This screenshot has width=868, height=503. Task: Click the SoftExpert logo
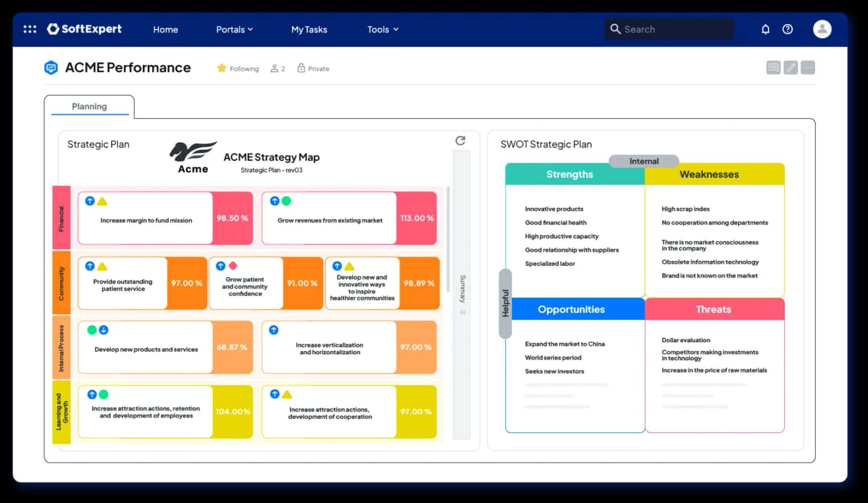tap(84, 29)
